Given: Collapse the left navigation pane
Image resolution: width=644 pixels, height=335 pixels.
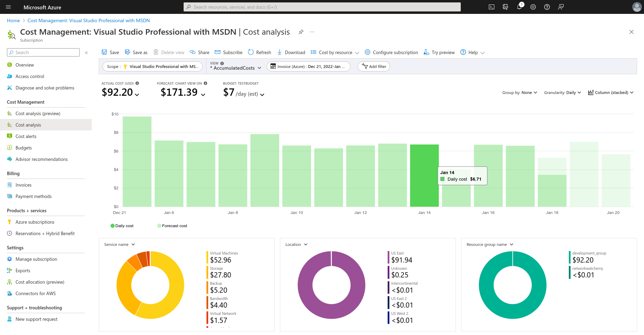Looking at the screenshot, I should (x=86, y=53).
